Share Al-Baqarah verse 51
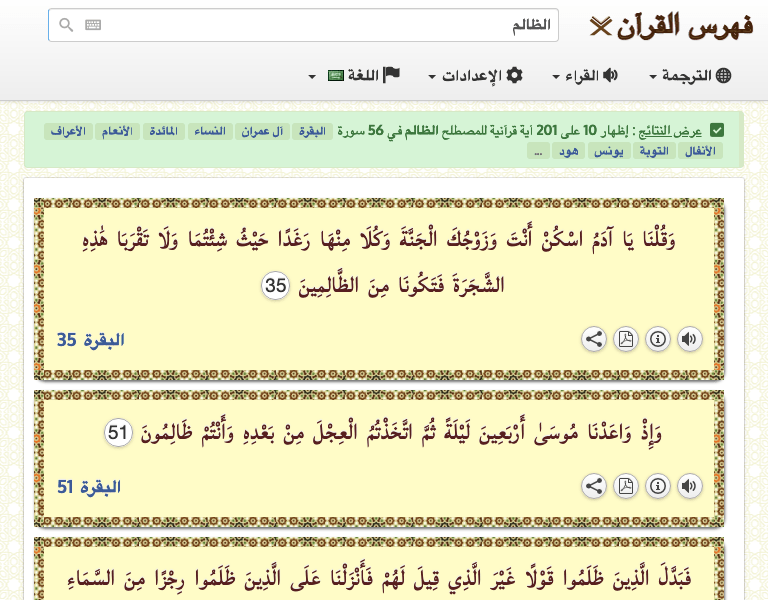Viewport: 768px width, 600px height. pyautogui.click(x=594, y=487)
